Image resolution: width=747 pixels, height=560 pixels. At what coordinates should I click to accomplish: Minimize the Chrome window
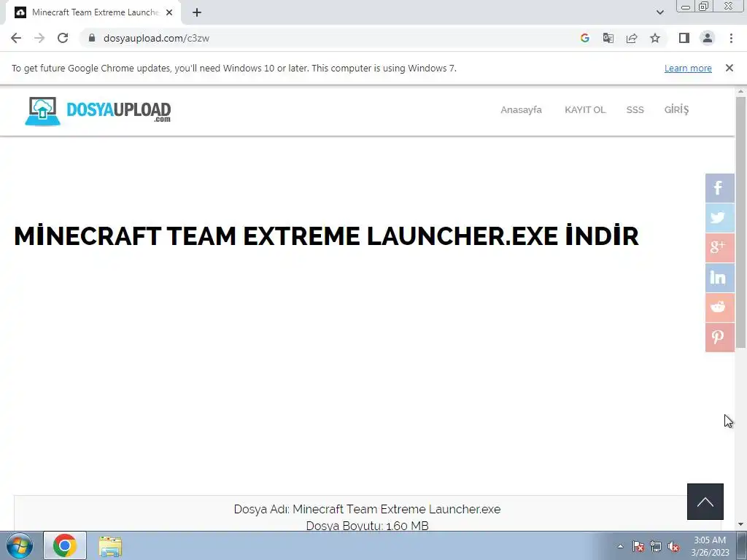click(x=685, y=6)
